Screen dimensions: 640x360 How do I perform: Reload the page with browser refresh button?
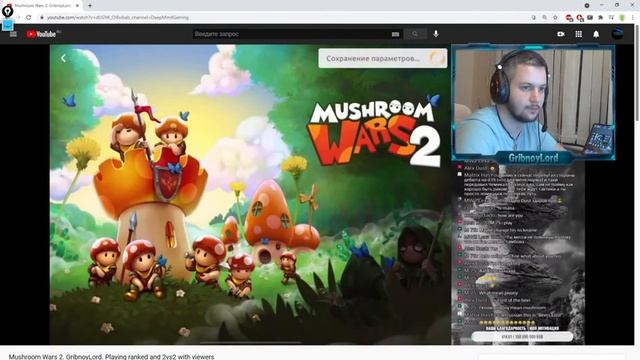(x=29, y=18)
